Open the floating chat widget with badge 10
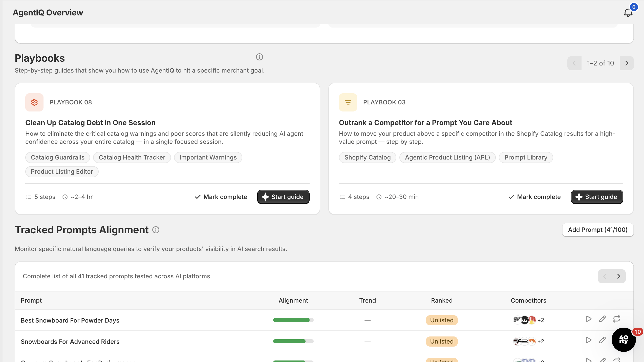The width and height of the screenshot is (644, 362). 624,340
